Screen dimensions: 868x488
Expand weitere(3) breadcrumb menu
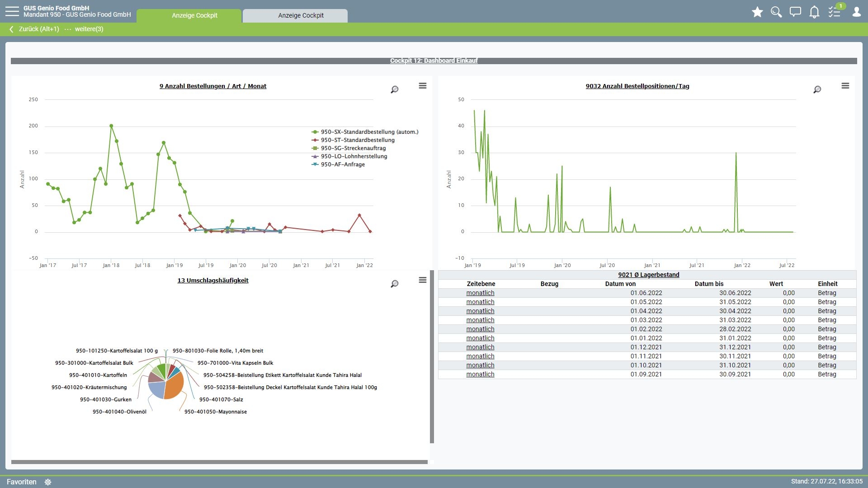[89, 29]
